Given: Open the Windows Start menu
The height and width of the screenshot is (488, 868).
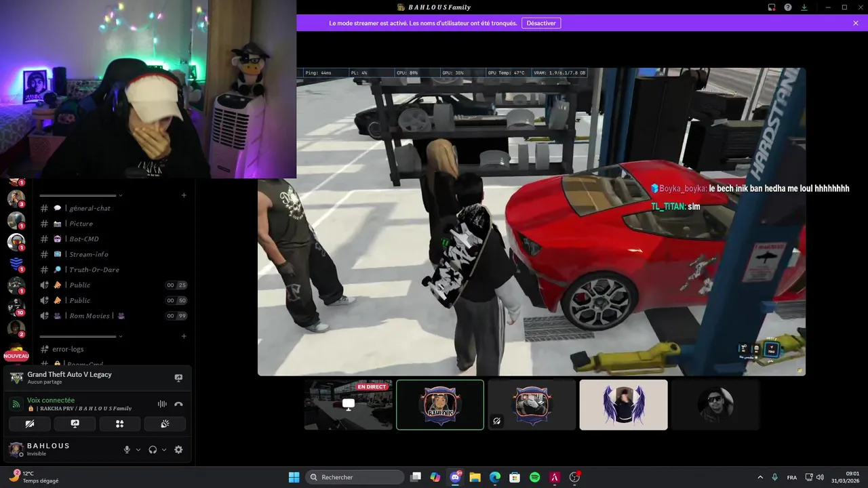Looking at the screenshot, I should tap(294, 477).
